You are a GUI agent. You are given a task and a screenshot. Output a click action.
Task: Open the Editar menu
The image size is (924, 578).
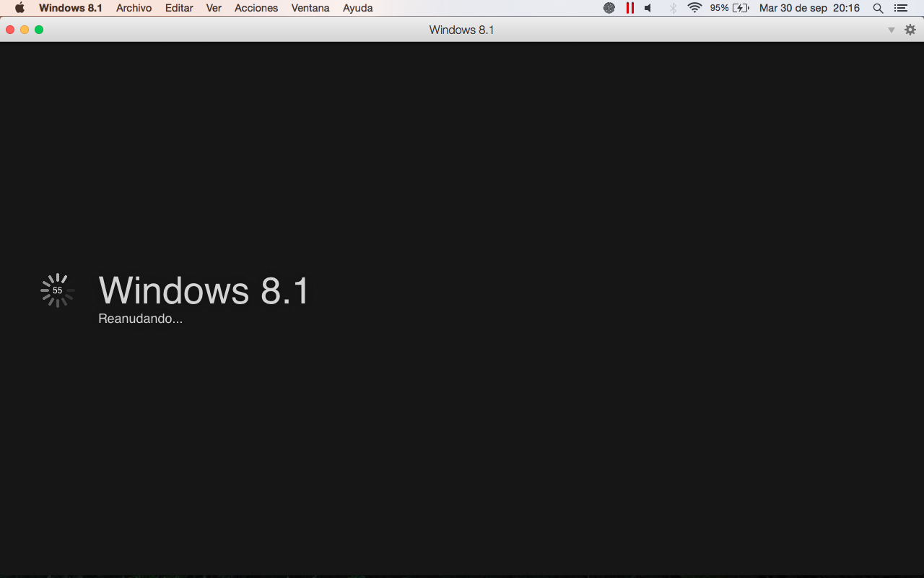(178, 8)
